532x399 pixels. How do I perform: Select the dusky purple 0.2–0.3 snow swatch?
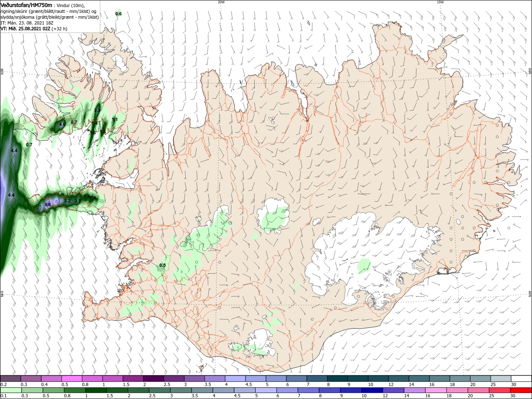pos(10,379)
